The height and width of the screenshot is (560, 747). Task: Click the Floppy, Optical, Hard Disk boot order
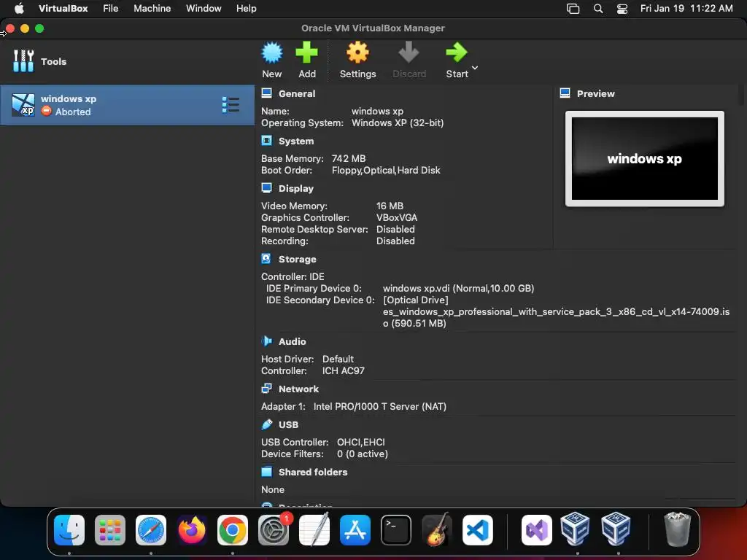pos(386,170)
